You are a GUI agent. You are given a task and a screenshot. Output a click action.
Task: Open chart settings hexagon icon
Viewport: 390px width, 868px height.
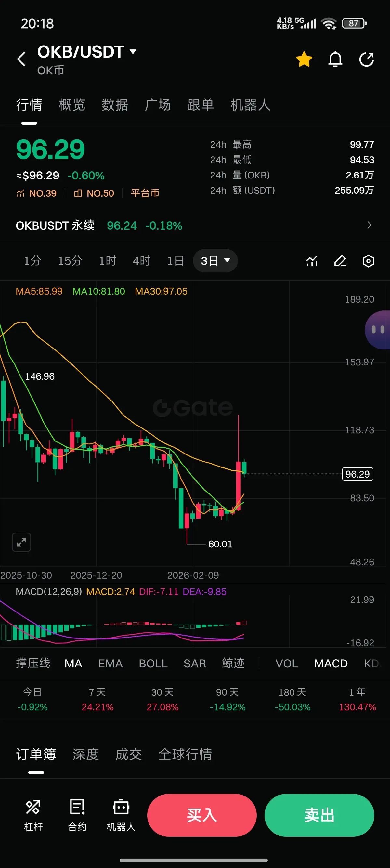pyautogui.click(x=369, y=261)
